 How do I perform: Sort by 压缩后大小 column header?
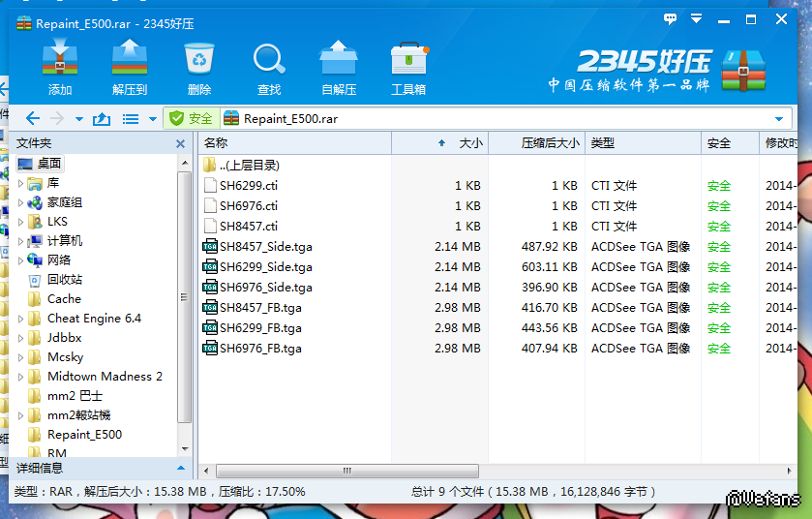point(536,143)
